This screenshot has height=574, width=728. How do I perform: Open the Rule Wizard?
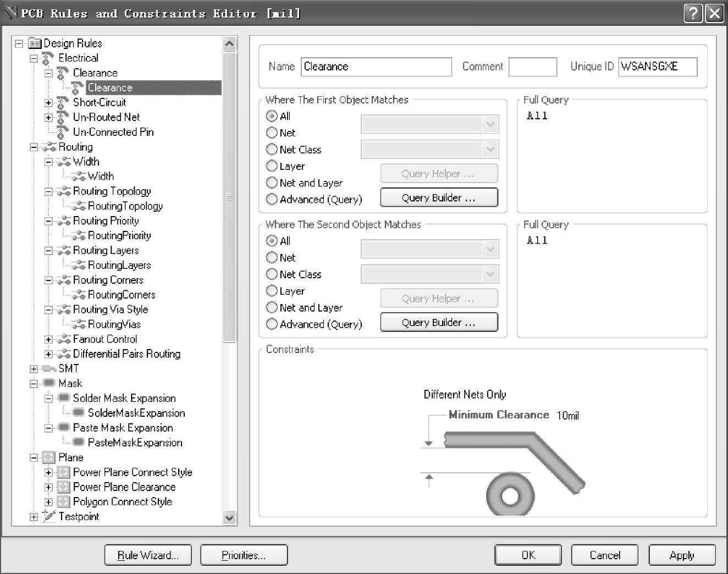[148, 555]
